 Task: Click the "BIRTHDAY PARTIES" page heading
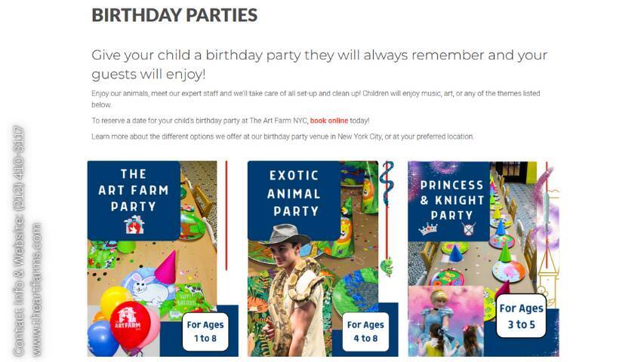pyautogui.click(x=174, y=15)
